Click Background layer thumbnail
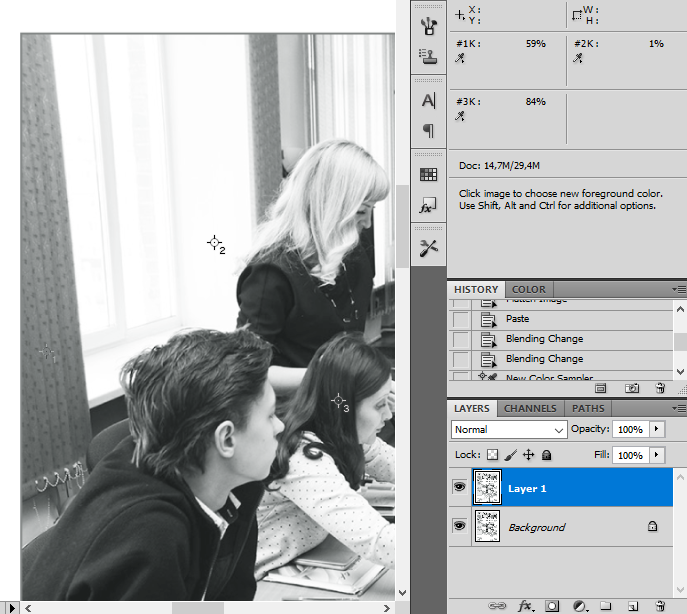This screenshot has width=687, height=614. click(x=487, y=526)
